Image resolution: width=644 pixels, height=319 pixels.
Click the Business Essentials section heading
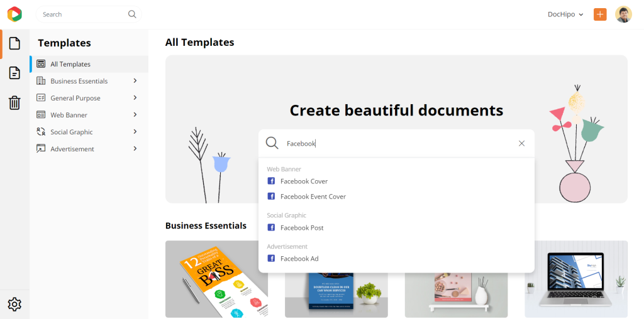pos(206,225)
